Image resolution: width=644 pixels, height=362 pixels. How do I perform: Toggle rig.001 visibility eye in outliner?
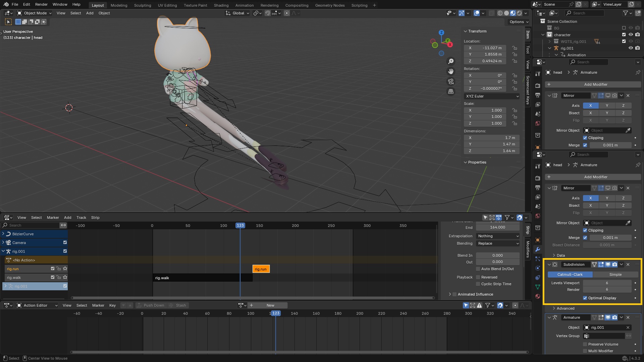click(631, 48)
